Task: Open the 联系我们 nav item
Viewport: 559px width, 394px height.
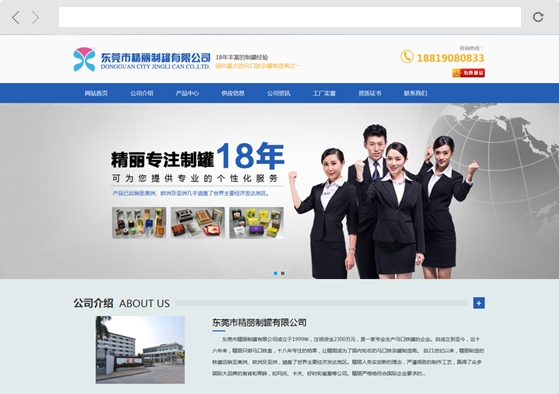Action: 415,93
